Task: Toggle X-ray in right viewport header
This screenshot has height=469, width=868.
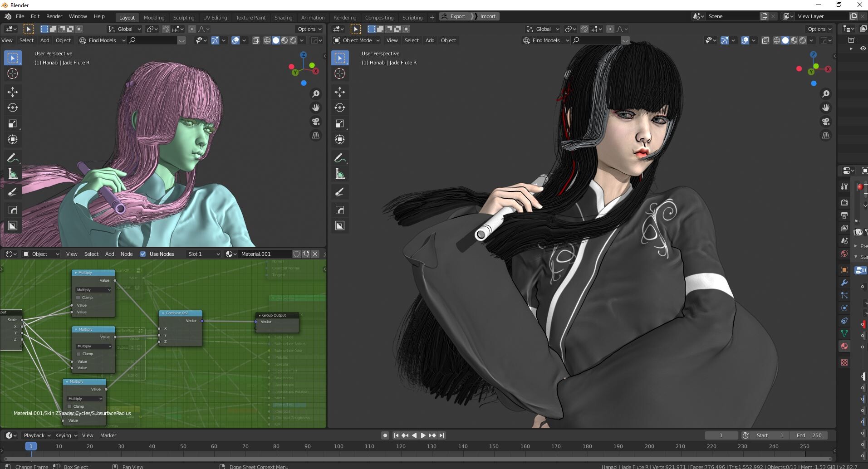Action: point(765,40)
